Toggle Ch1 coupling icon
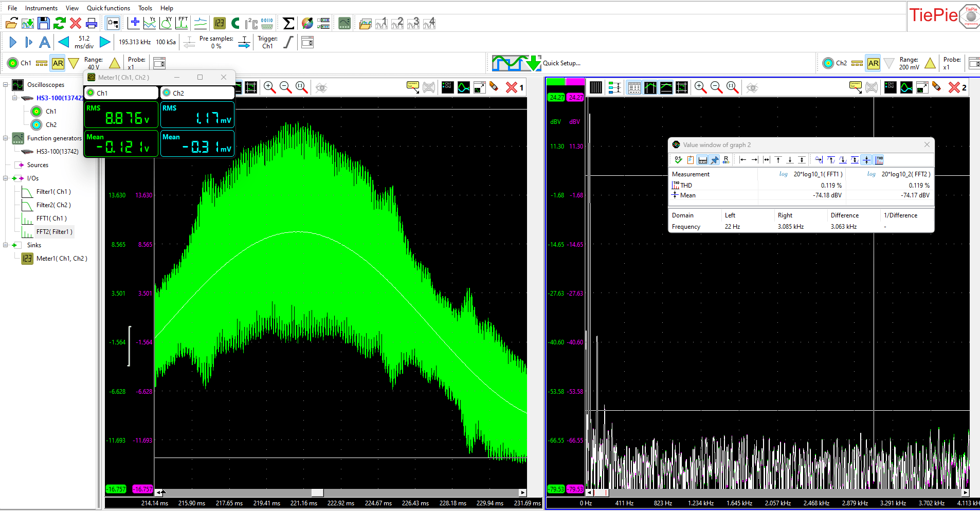 coord(42,63)
